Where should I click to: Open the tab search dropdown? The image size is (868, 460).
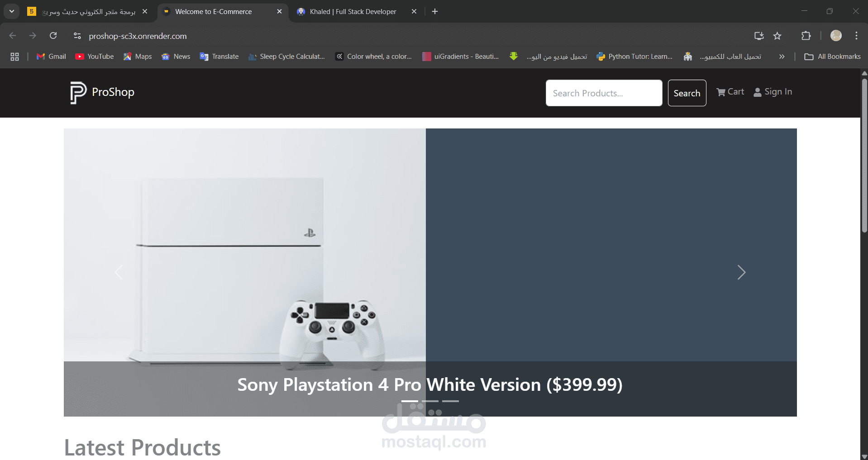point(12,11)
